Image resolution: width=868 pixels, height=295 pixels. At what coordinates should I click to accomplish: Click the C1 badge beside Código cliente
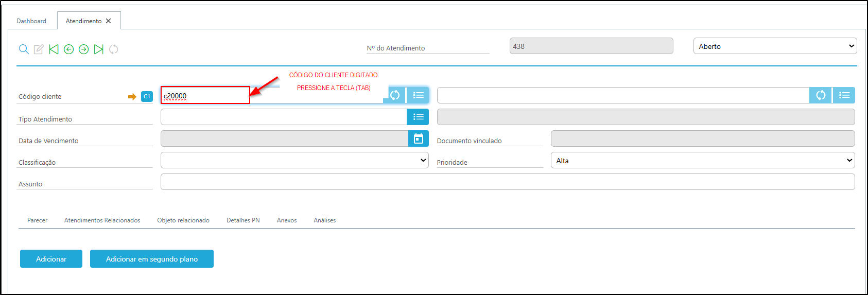click(147, 96)
